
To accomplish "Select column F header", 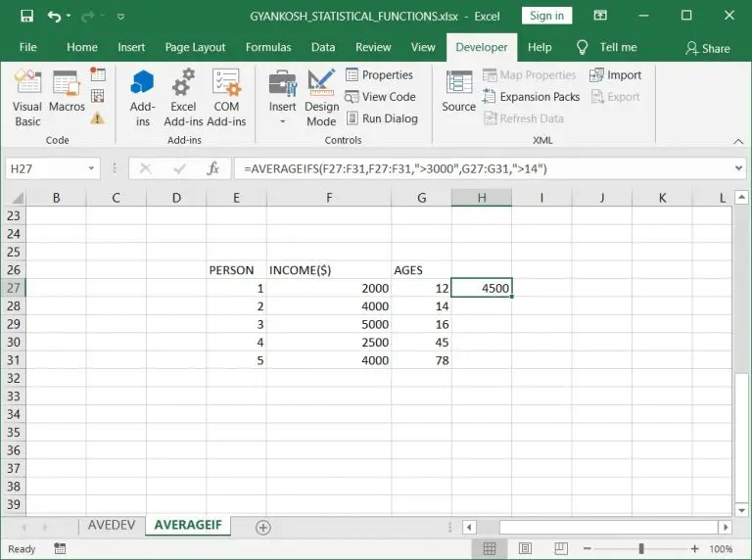I will tap(329, 198).
